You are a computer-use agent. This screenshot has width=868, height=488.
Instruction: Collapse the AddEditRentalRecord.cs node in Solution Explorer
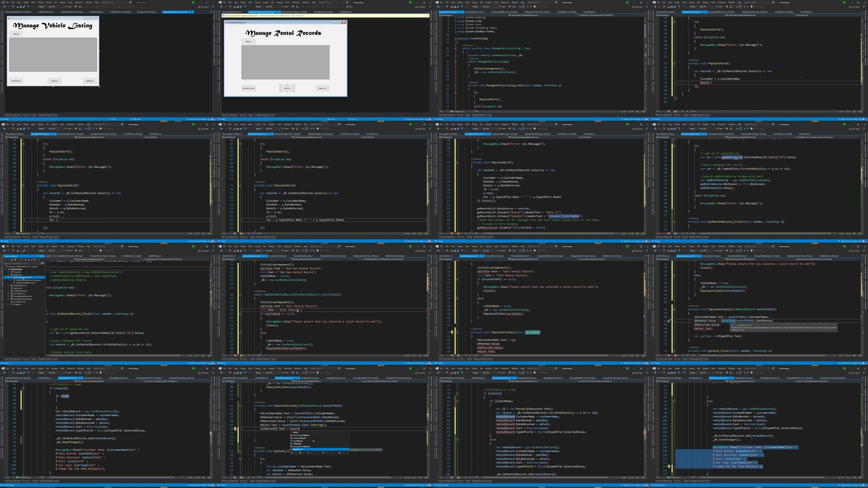tap(8, 278)
